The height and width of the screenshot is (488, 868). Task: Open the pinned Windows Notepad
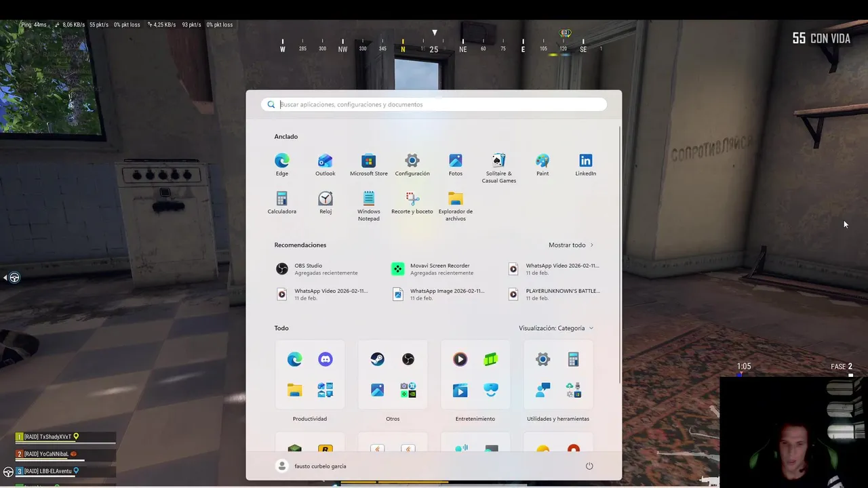(369, 206)
